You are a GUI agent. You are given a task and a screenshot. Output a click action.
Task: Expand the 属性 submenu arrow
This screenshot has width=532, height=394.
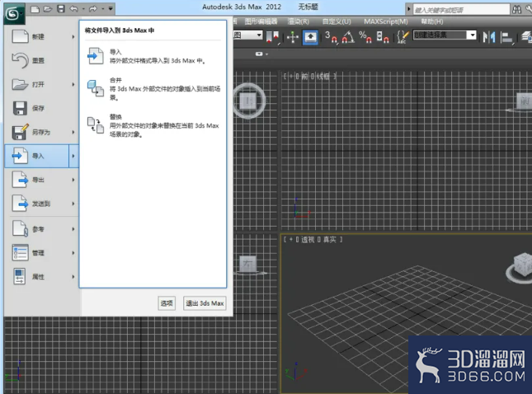pyautogui.click(x=73, y=277)
